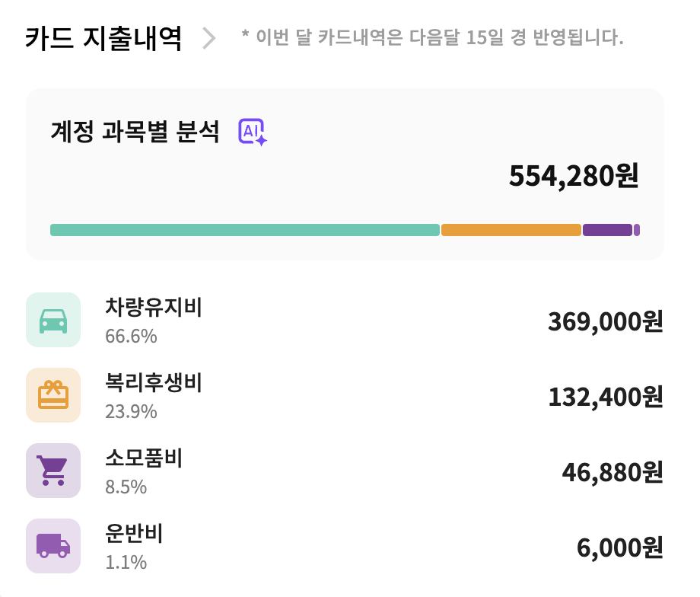Expand 카드 지출내역 with the chevron arrow
Image resolution: width=700 pixels, height=597 pixels.
click(x=209, y=37)
